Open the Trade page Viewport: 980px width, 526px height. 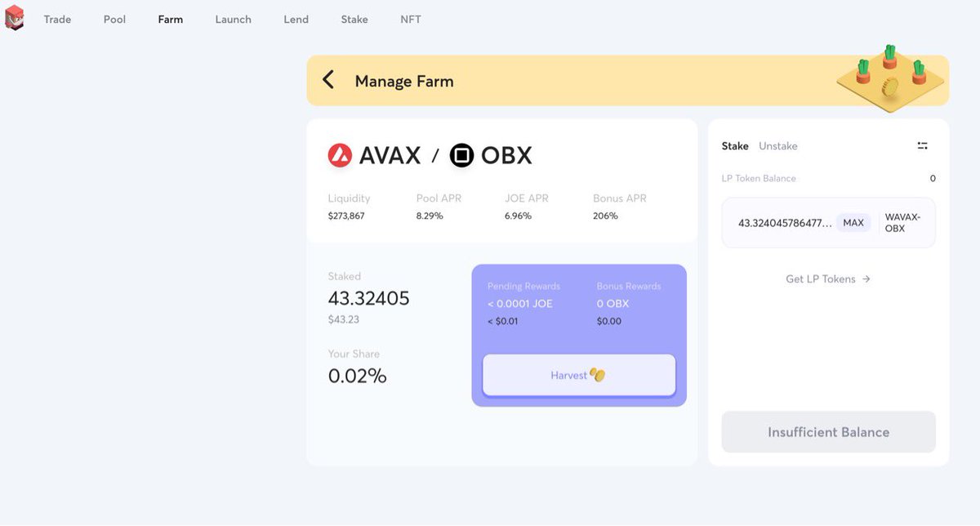tap(57, 20)
